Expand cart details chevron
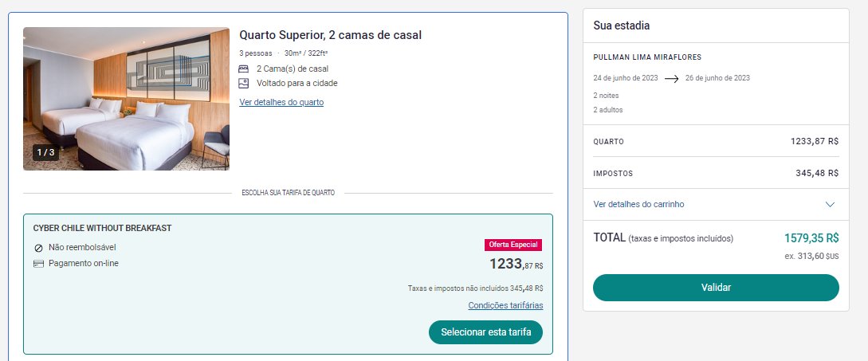Viewport: 868px width, 361px height. [830, 204]
